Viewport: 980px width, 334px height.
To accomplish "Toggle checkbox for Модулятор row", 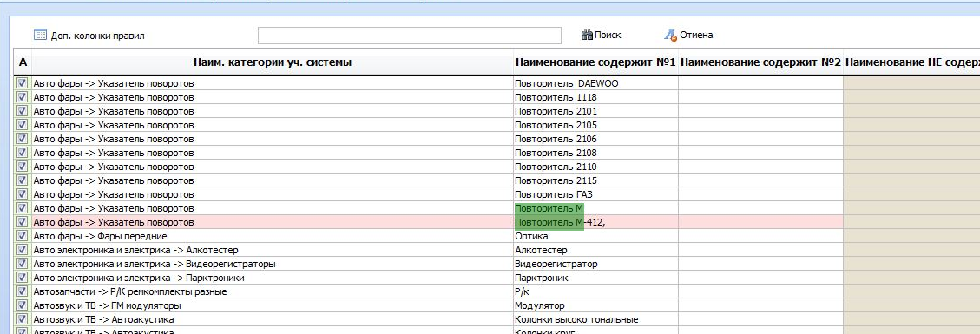I will pyautogui.click(x=22, y=305).
